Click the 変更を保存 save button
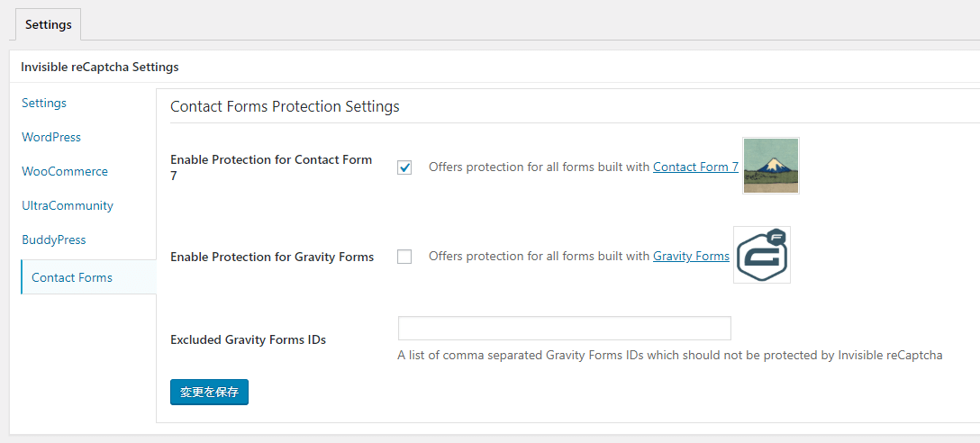Screen dimensions: 980x443 (209, 393)
